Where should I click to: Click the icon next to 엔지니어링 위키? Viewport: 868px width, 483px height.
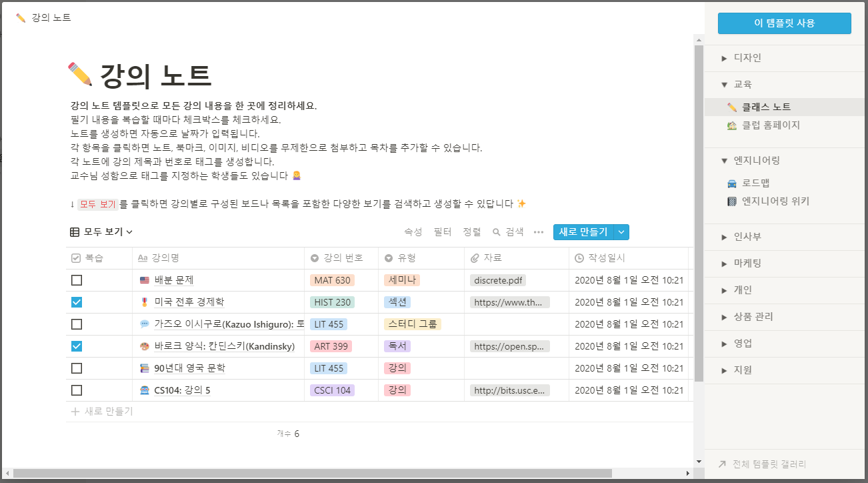click(x=732, y=201)
